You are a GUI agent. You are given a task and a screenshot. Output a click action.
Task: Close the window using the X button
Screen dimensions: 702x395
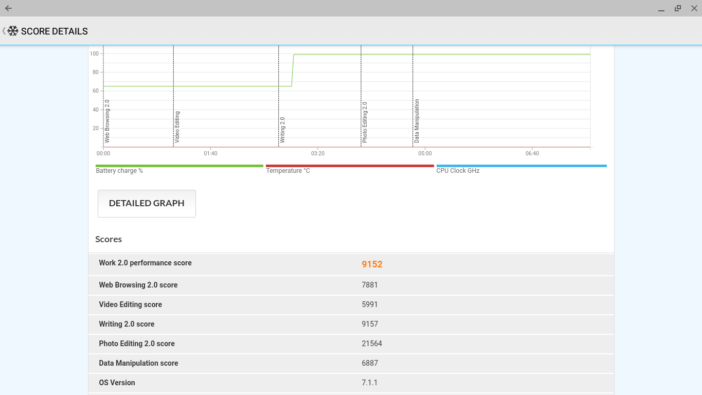point(694,8)
